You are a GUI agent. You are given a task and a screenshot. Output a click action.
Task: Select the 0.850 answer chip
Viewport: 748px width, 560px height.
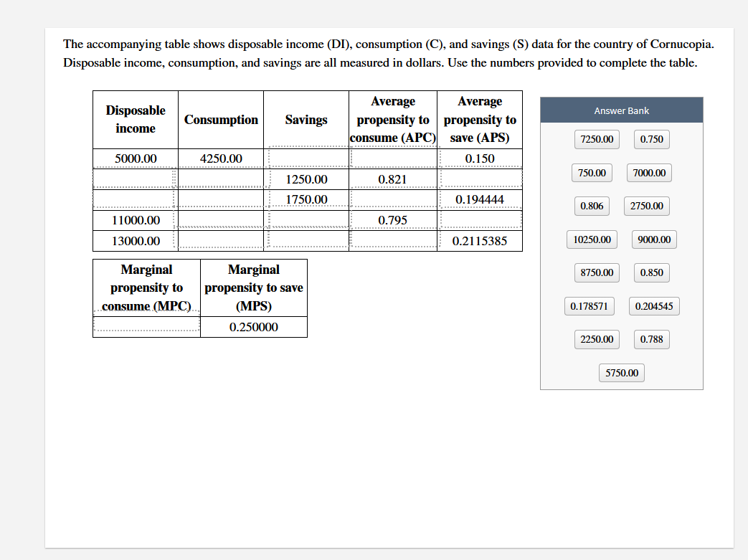tap(651, 272)
